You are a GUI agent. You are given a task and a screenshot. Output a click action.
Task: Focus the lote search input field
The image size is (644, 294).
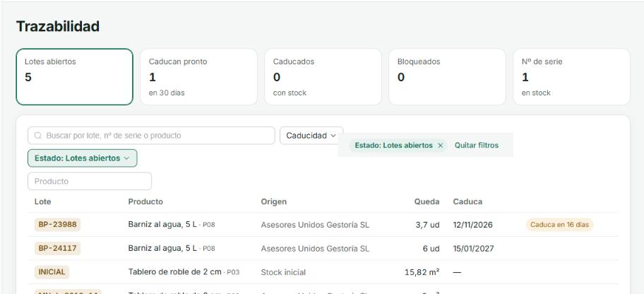151,136
